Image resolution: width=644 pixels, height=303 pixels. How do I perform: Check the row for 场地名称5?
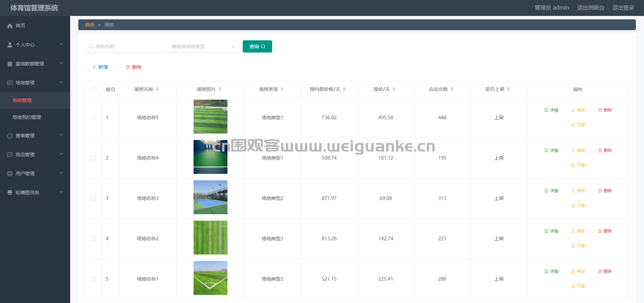coord(93,118)
